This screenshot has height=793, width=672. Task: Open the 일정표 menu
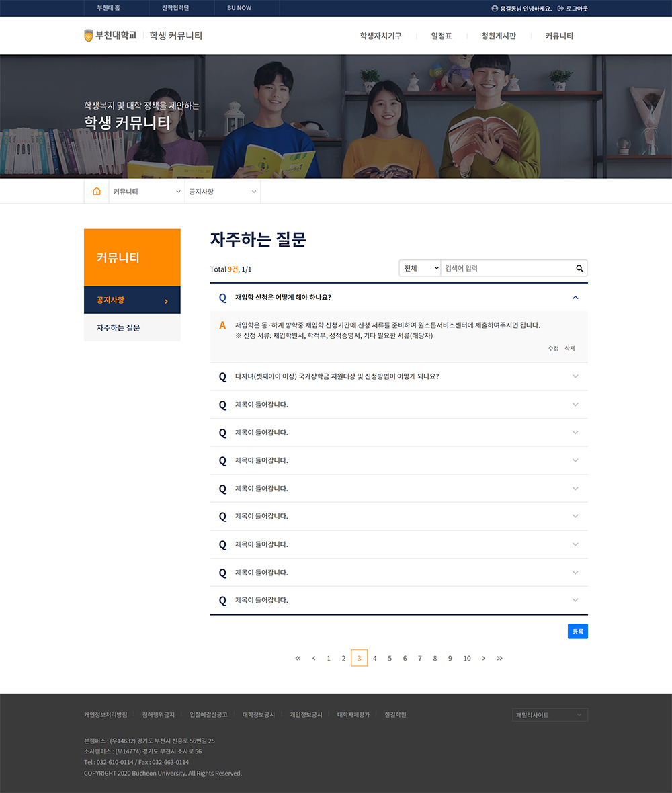click(x=442, y=36)
